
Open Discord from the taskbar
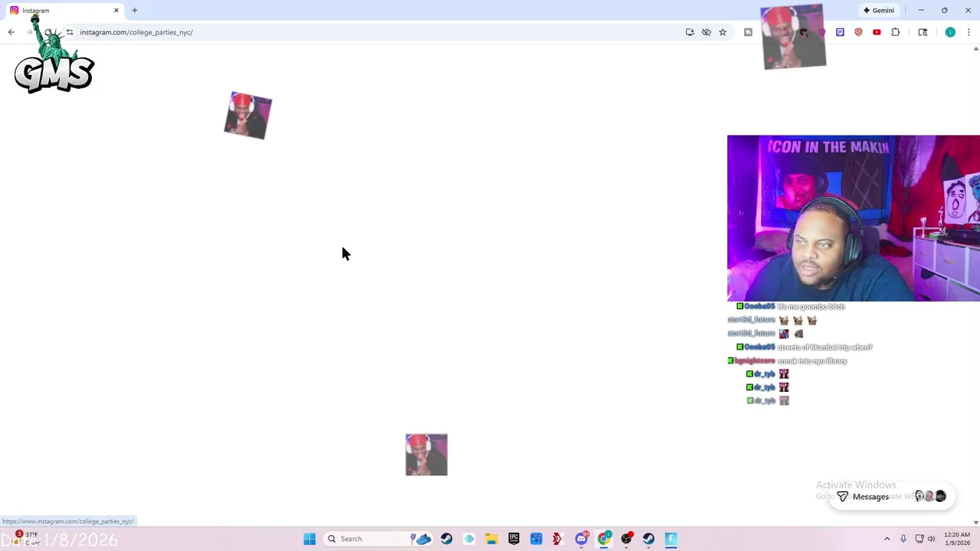[x=582, y=539]
